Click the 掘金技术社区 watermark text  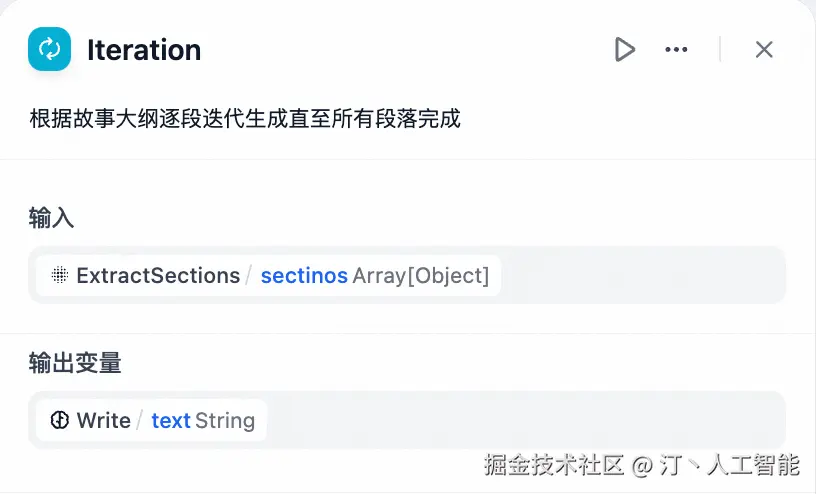(x=554, y=465)
